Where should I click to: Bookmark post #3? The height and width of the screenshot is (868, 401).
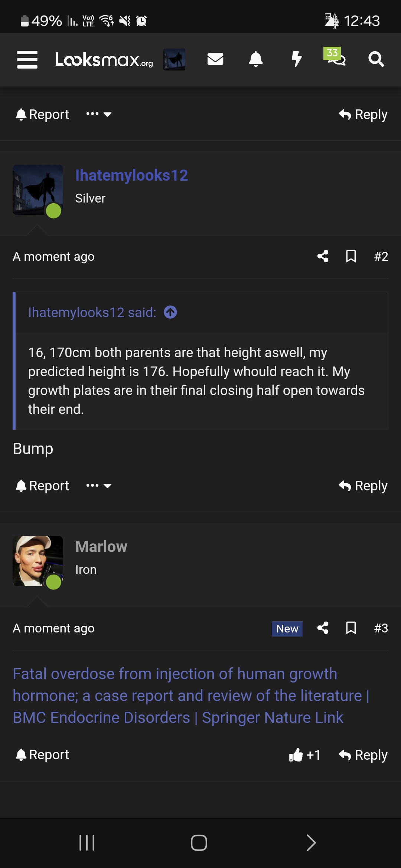coord(351,628)
